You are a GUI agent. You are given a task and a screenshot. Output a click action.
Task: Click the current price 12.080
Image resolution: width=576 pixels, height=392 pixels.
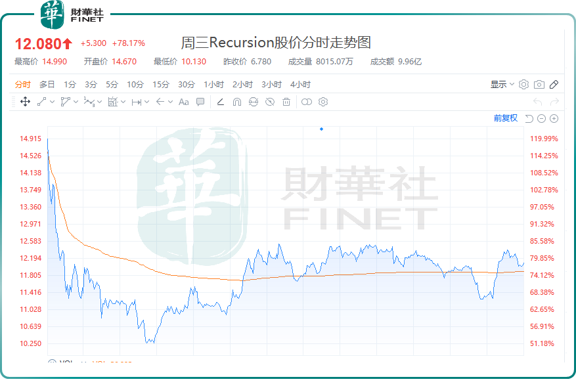click(38, 44)
